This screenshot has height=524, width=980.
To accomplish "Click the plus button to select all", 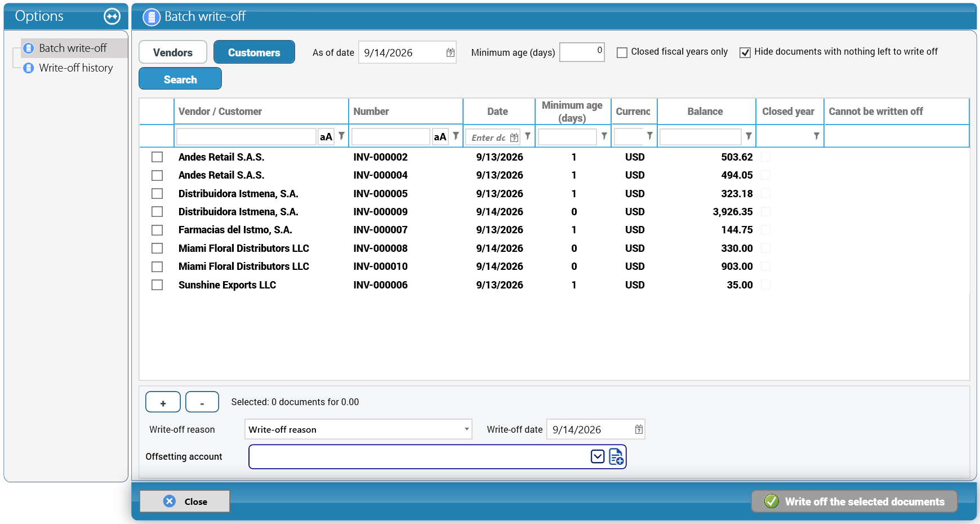I will click(163, 402).
